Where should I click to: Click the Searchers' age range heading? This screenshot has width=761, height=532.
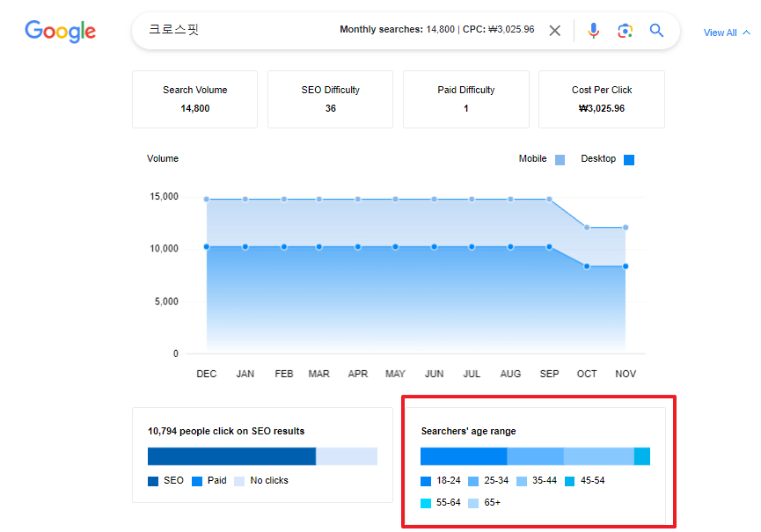pos(468,431)
